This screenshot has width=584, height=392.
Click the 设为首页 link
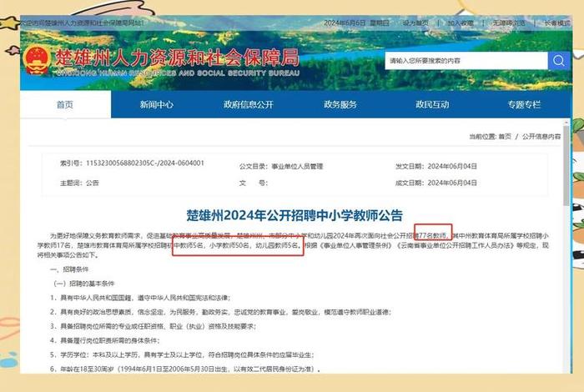coord(415,23)
